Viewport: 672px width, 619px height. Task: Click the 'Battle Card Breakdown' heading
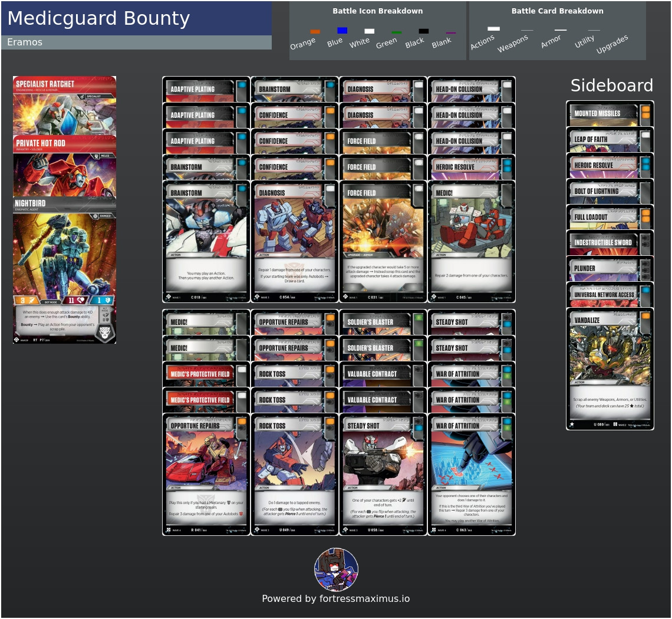click(x=557, y=11)
